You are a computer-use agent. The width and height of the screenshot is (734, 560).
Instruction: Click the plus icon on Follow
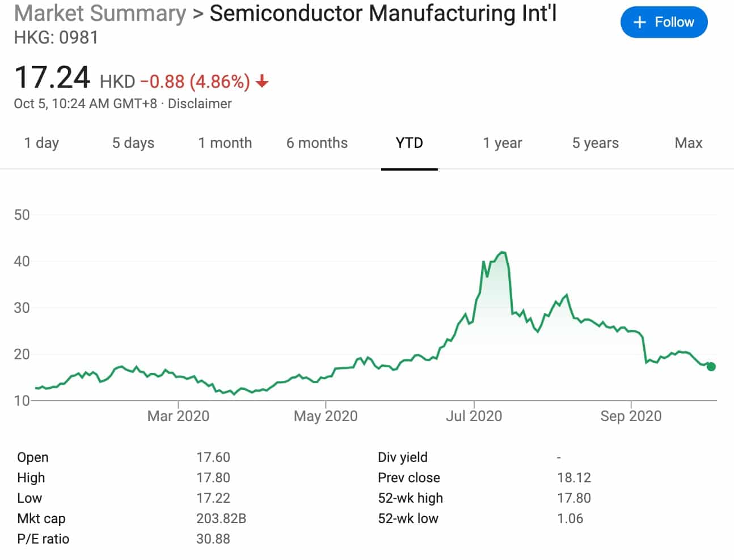pyautogui.click(x=639, y=22)
